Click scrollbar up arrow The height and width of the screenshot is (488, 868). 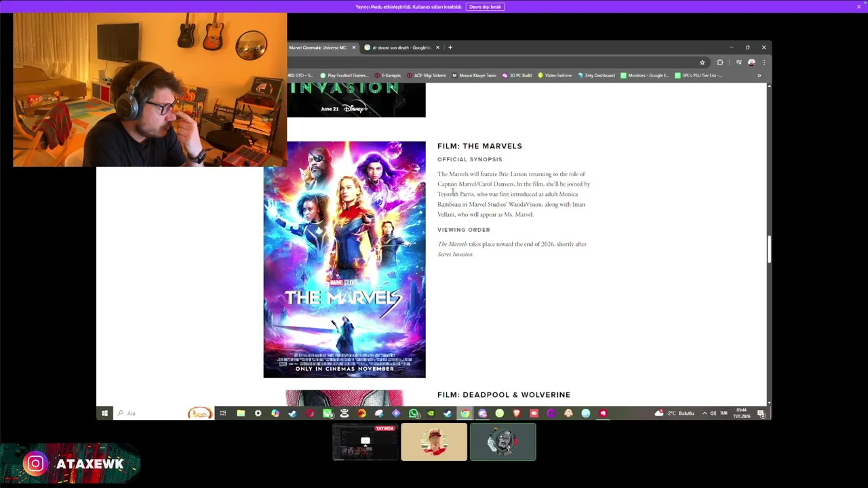769,86
